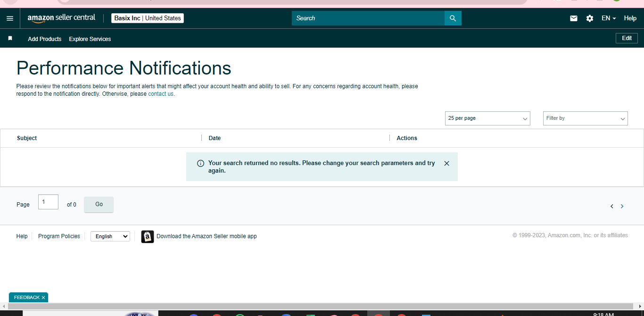Open the FEEDBACK tab
The height and width of the screenshot is (316, 644).
point(27,298)
